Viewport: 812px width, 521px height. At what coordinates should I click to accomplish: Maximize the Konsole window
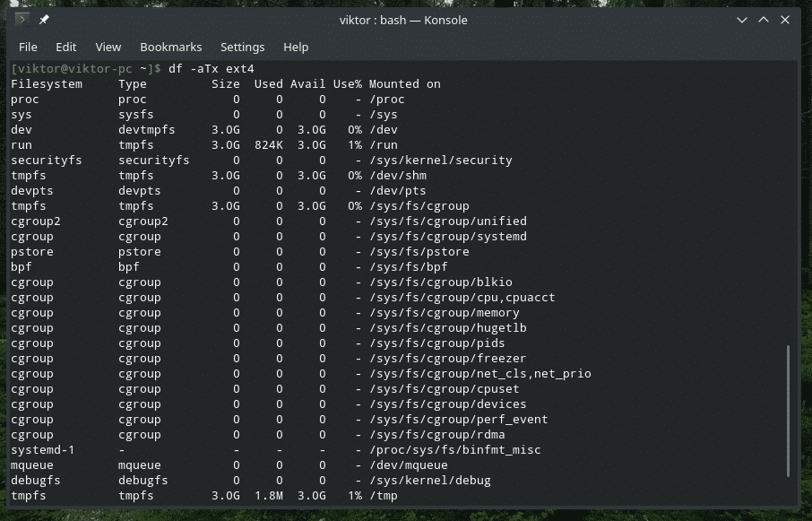click(x=764, y=20)
